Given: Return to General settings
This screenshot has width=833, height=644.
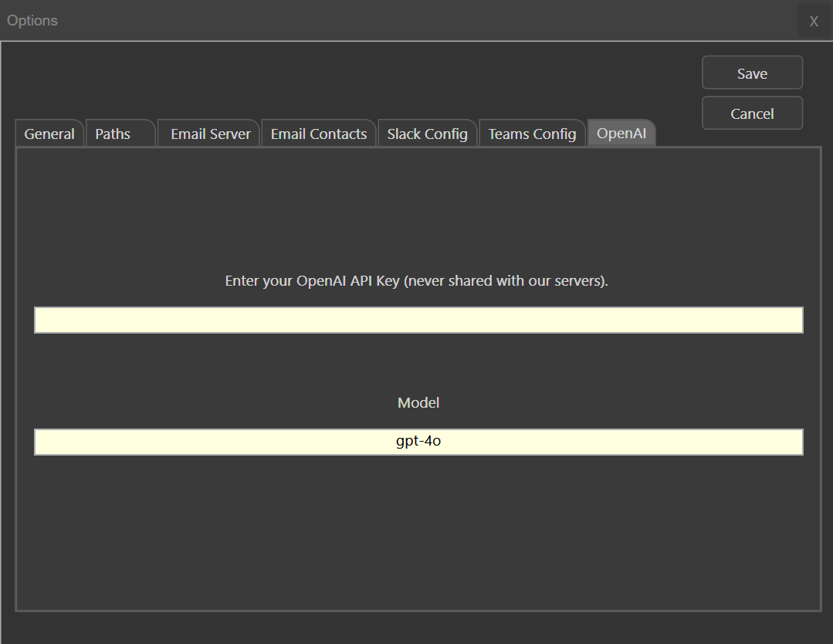Looking at the screenshot, I should pos(49,133).
